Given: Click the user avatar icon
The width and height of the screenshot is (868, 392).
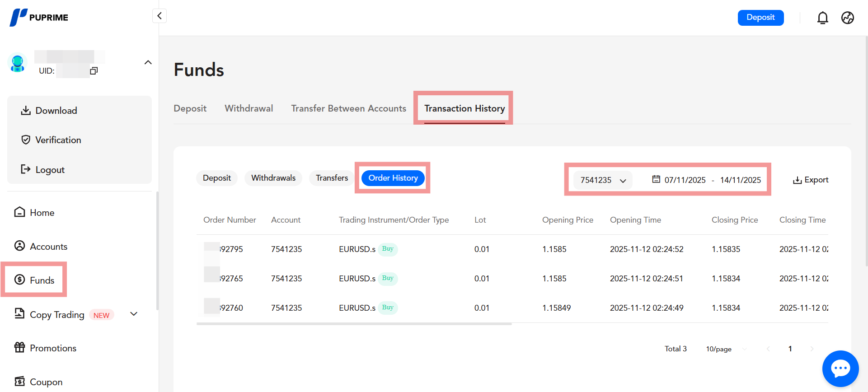Looking at the screenshot, I should (18, 63).
